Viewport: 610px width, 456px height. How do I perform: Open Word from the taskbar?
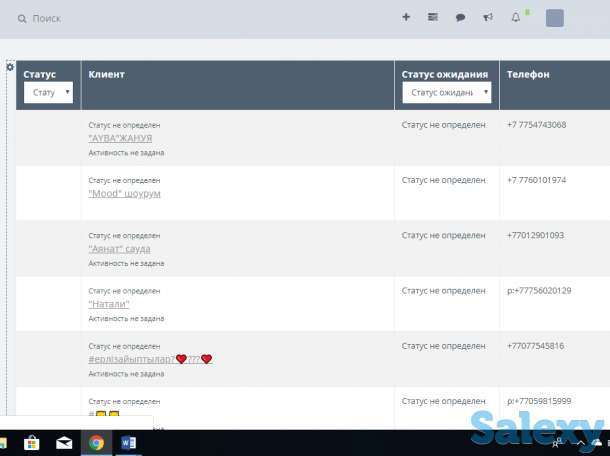128,443
